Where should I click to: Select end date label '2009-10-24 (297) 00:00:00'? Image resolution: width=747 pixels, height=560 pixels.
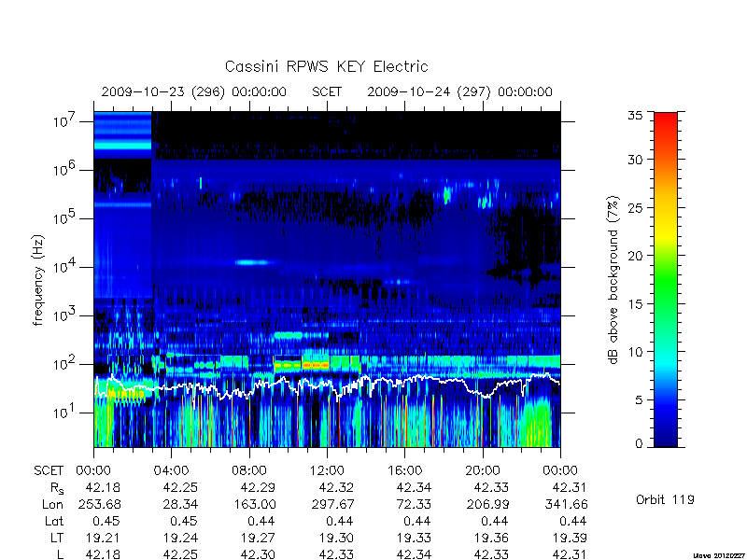(459, 91)
